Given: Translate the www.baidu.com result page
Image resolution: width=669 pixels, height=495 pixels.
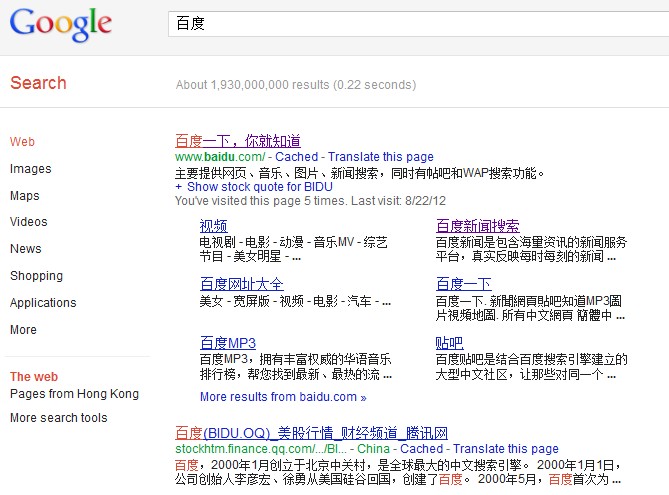Looking at the screenshot, I should coord(381,157).
